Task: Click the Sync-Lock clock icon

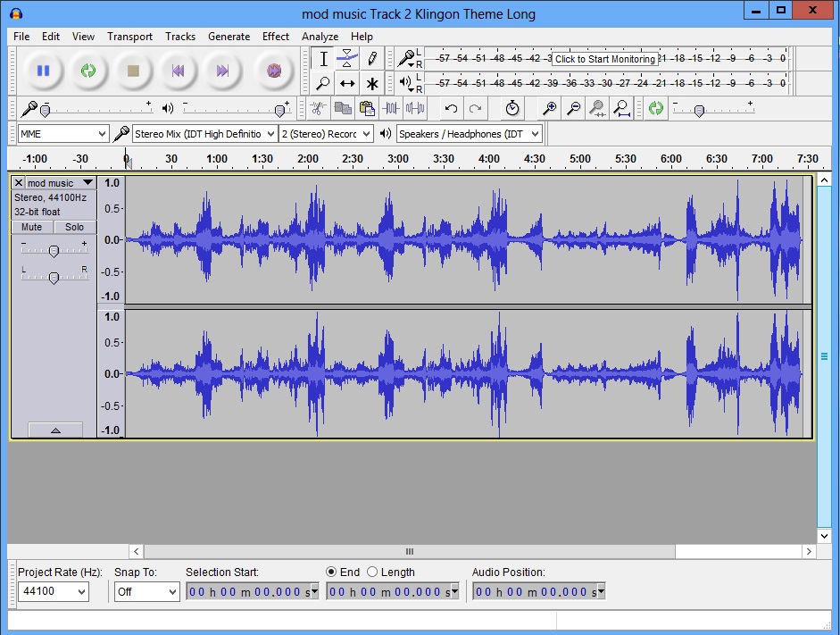Action: (x=511, y=108)
